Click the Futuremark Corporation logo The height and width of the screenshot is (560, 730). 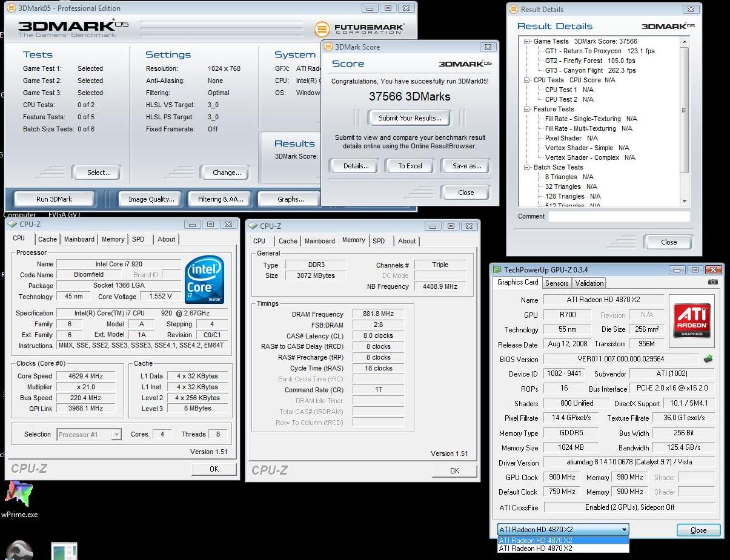coord(359,28)
